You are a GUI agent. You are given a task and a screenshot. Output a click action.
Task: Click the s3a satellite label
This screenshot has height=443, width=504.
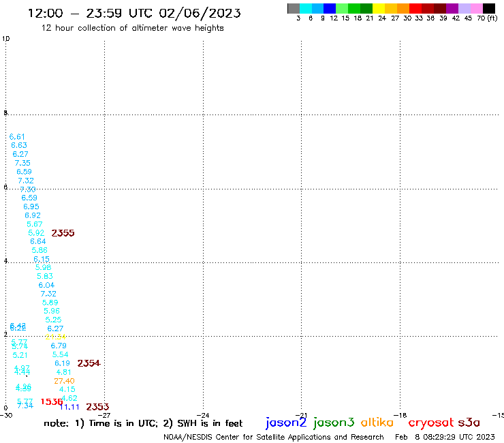pyautogui.click(x=469, y=423)
